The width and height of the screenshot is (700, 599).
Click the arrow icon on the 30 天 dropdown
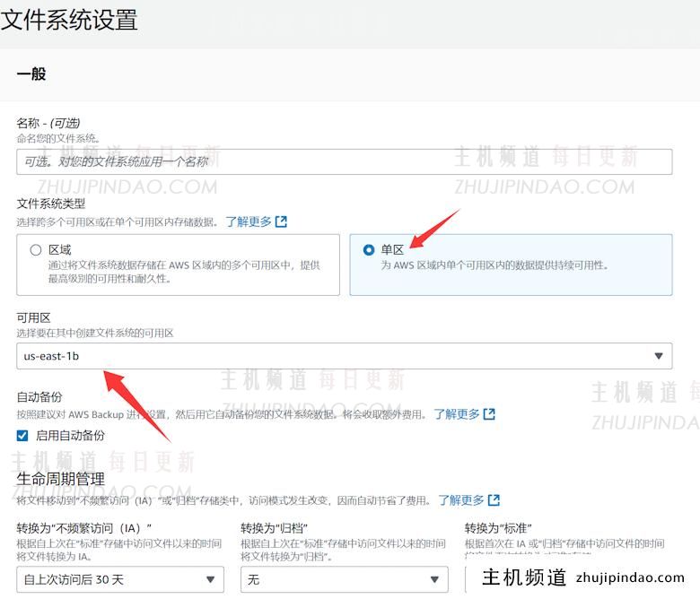click(211, 579)
